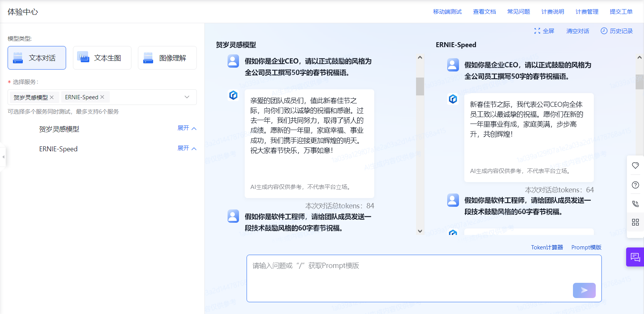Collapse the left sidebar with arrow handle
The image size is (644, 314).
pos(3,157)
